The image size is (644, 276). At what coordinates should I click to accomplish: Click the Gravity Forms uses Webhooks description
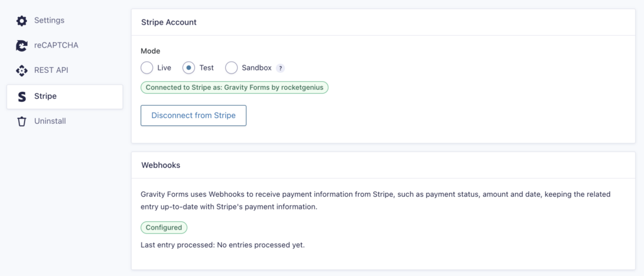[375, 201]
